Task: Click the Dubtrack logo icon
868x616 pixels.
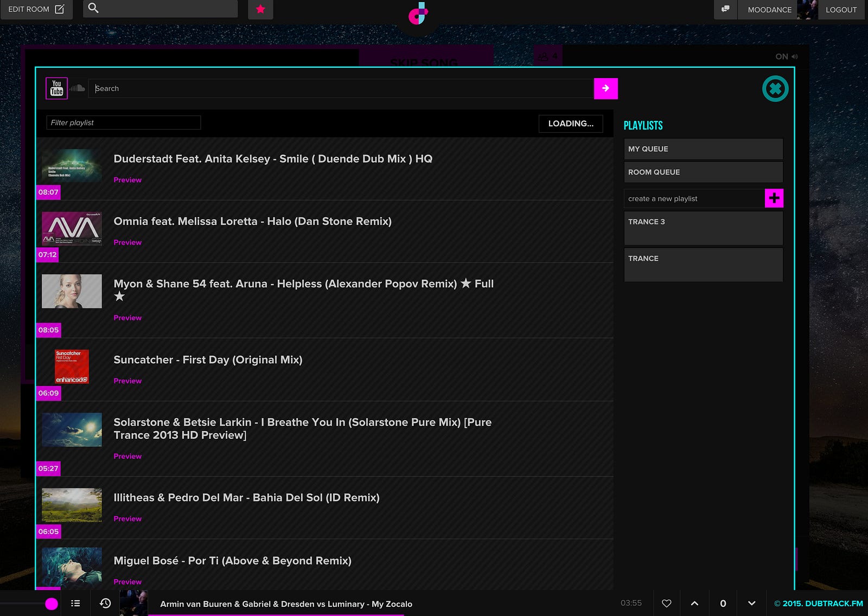Action: pos(418,14)
